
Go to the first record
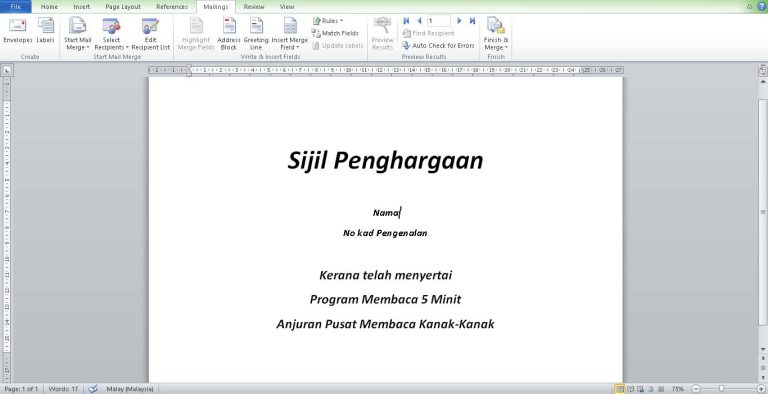point(406,21)
